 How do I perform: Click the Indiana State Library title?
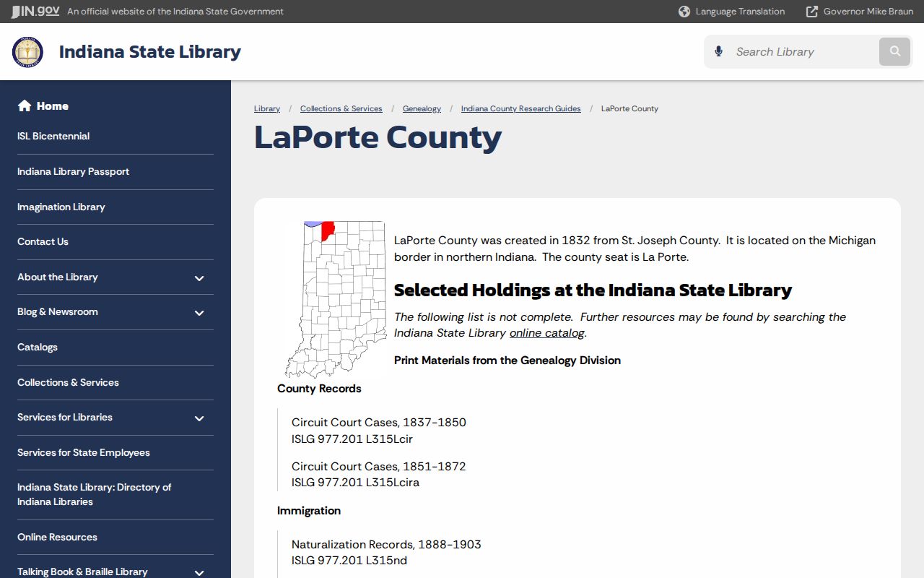click(150, 52)
